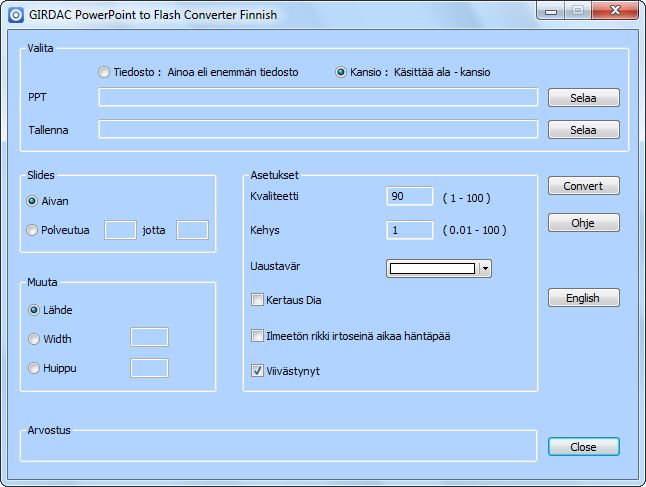
Task: Click the Huippu value input box
Action: (x=149, y=368)
